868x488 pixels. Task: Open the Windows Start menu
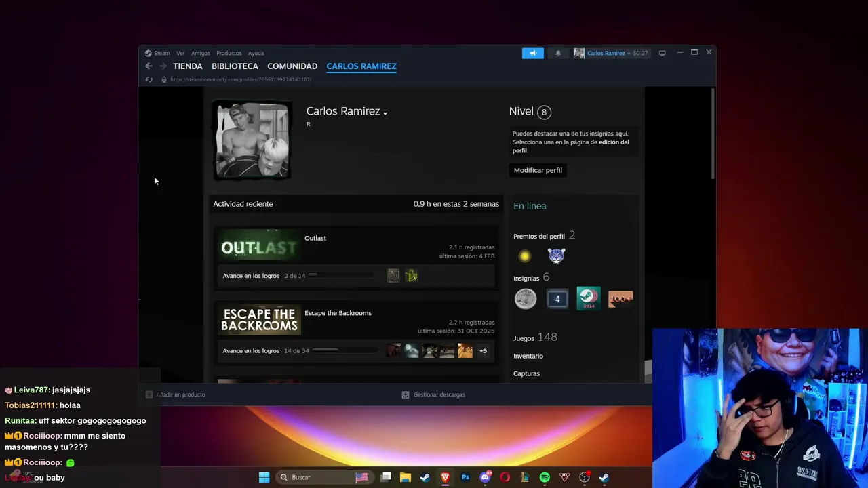tap(264, 477)
